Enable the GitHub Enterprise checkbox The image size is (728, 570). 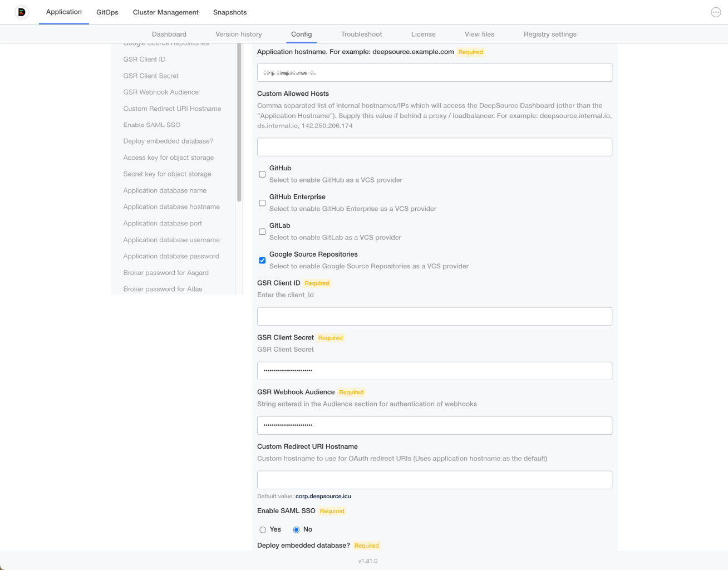click(x=262, y=203)
